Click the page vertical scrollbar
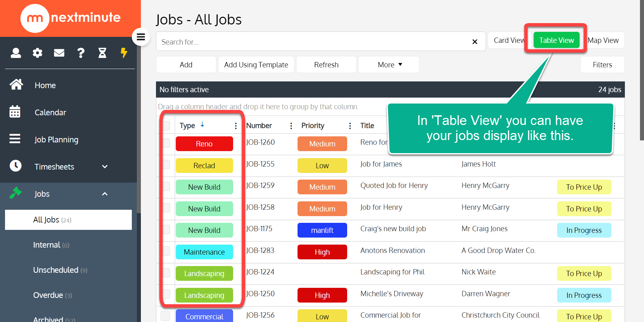This screenshot has height=322, width=644. (642, 70)
